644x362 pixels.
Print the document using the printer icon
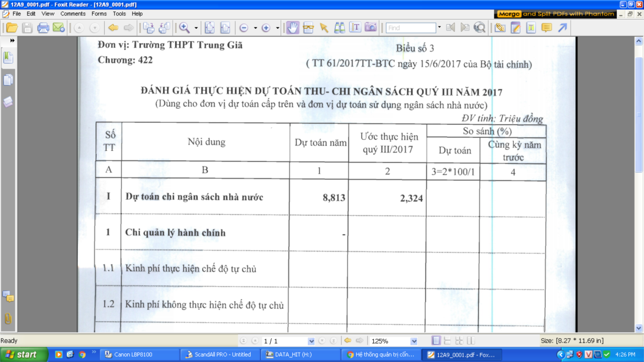coord(43,28)
